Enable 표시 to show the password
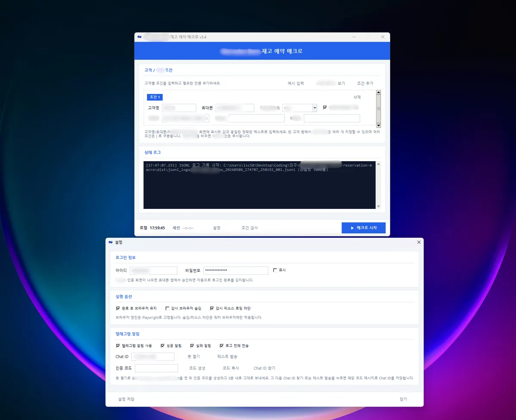 (x=275, y=270)
